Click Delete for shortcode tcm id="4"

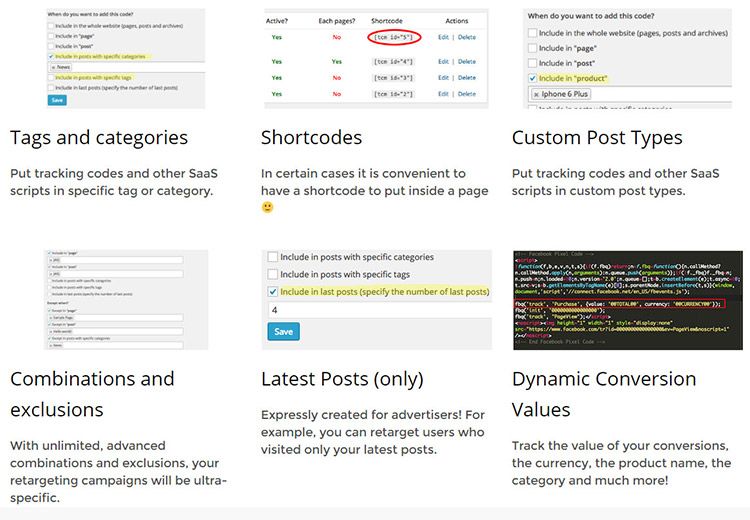(x=467, y=61)
